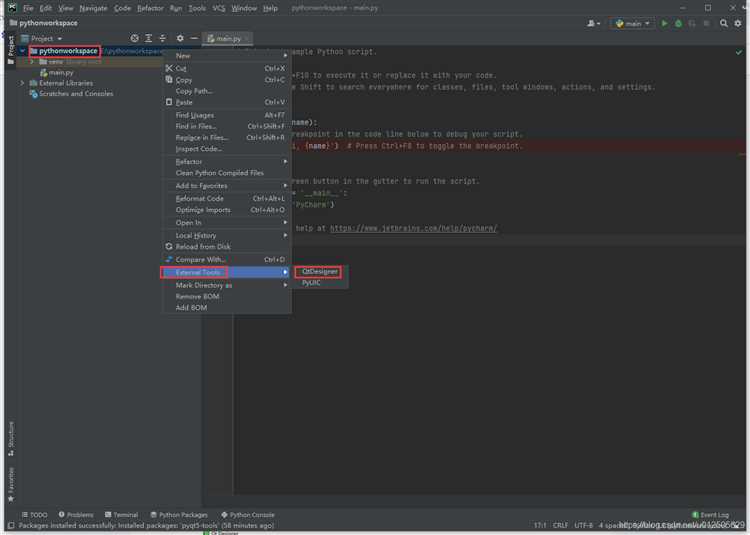Click Expand All icon in Project panel
The height and width of the screenshot is (535, 750).
149,38
